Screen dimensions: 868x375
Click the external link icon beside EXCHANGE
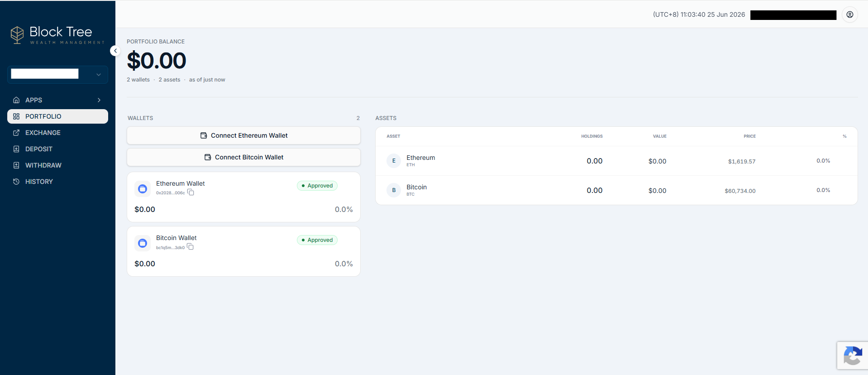click(16, 133)
